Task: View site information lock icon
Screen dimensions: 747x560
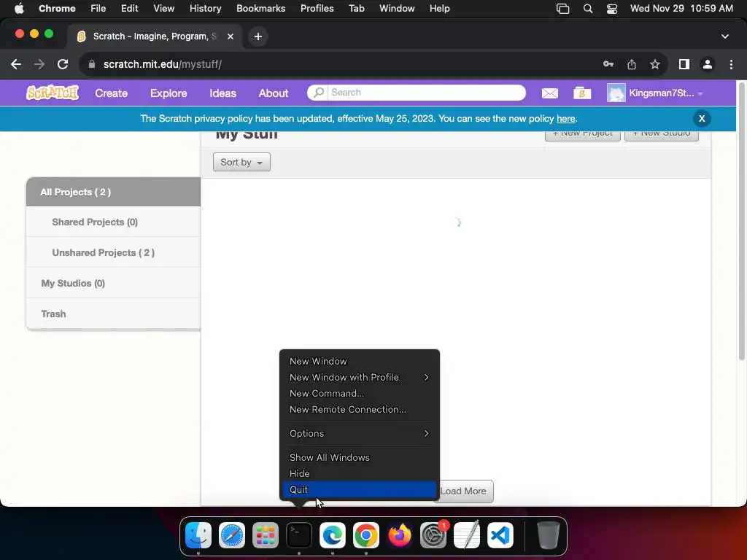Action: tap(92, 64)
